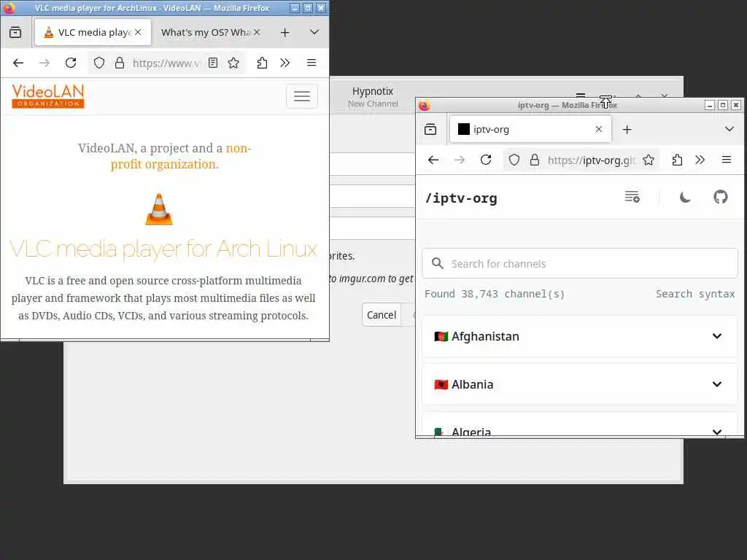Open extensions puzzle icon in iptv-org window
Viewport: 747px width, 560px height.
point(677,160)
